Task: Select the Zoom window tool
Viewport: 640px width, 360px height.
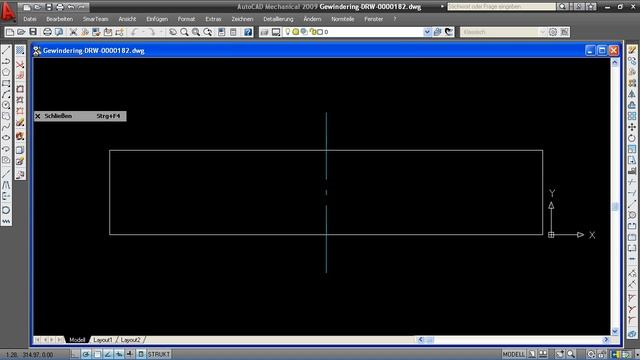Action: coord(196,32)
